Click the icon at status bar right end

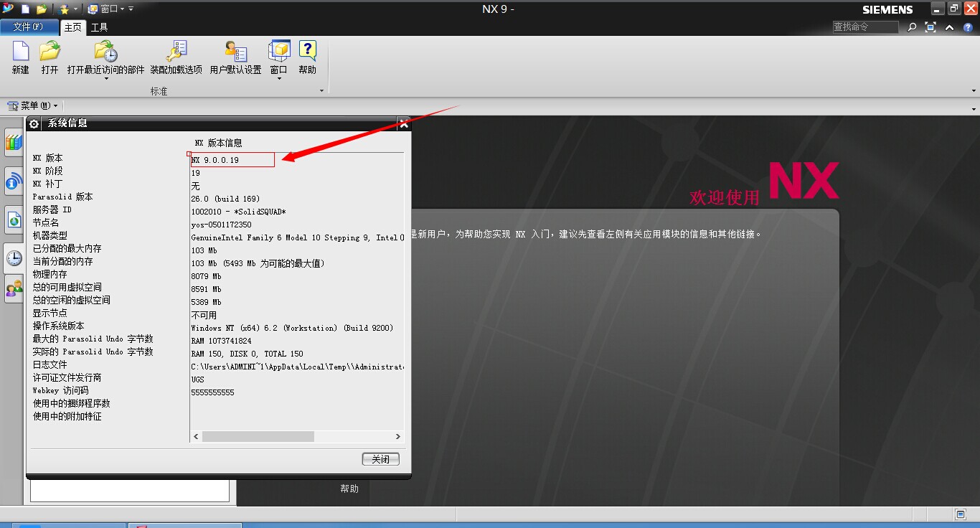[x=961, y=514]
